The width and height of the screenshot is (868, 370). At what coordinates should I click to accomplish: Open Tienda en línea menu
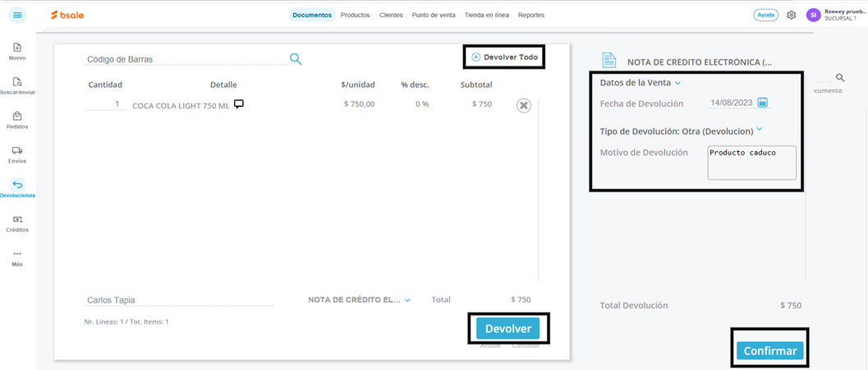(487, 15)
